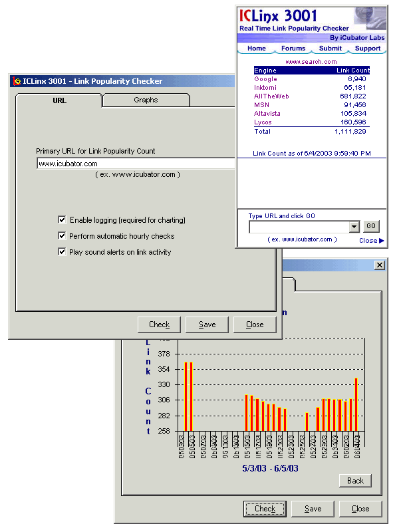399x532 pixels.
Task: Click the Lycos engine row
Action: point(311,122)
